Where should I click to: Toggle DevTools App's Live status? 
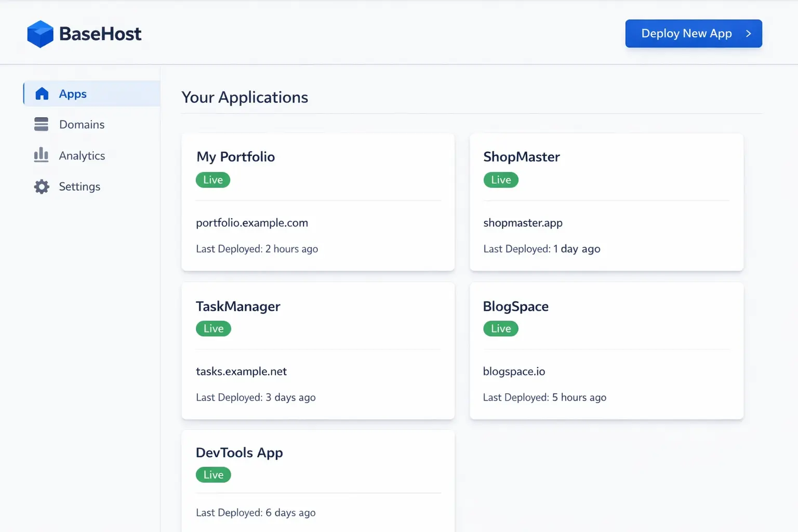tap(213, 474)
